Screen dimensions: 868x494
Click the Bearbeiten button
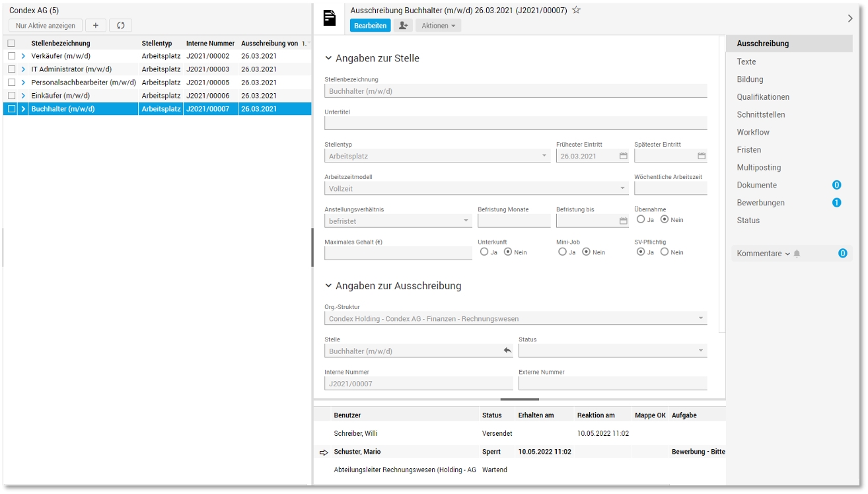[x=370, y=26]
